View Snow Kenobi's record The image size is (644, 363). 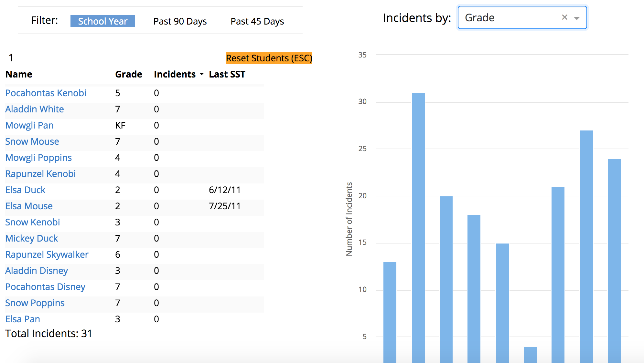tap(32, 222)
